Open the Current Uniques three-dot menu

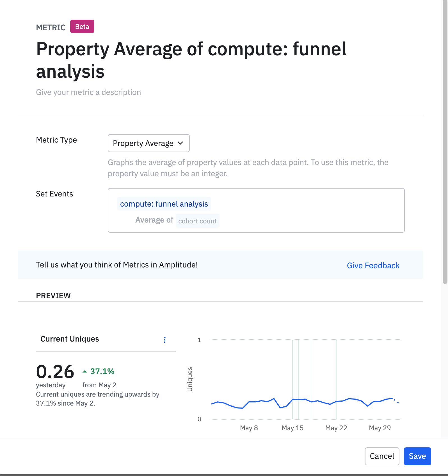[x=165, y=340]
